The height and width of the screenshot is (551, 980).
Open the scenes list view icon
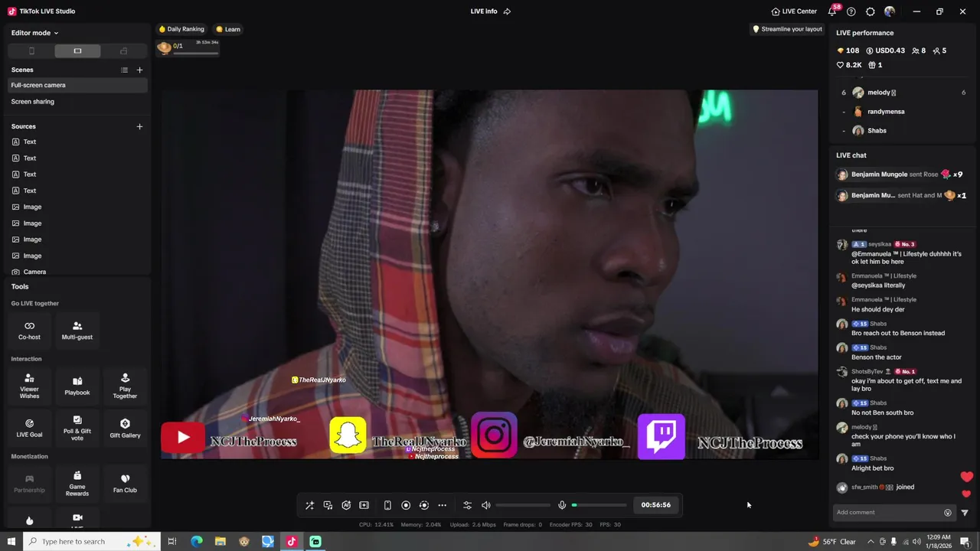tap(124, 70)
